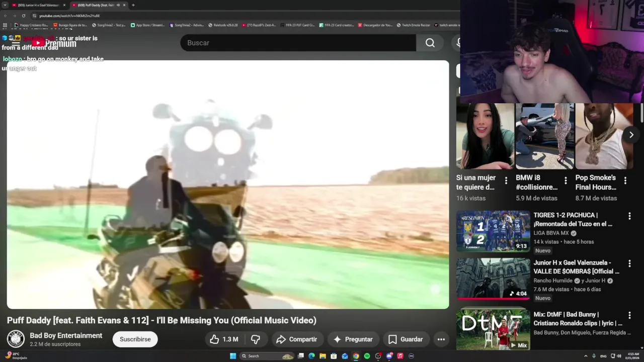Open FIFA 23 FUT Card Cr... bookmark
This screenshot has height=362, width=644.
tap(297, 25)
